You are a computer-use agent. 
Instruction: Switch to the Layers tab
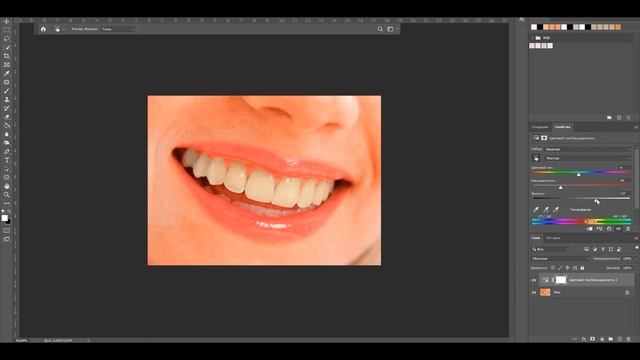coord(536,238)
